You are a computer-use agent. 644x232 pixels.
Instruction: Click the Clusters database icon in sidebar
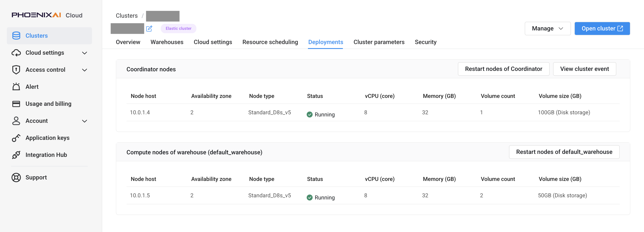pyautogui.click(x=16, y=36)
